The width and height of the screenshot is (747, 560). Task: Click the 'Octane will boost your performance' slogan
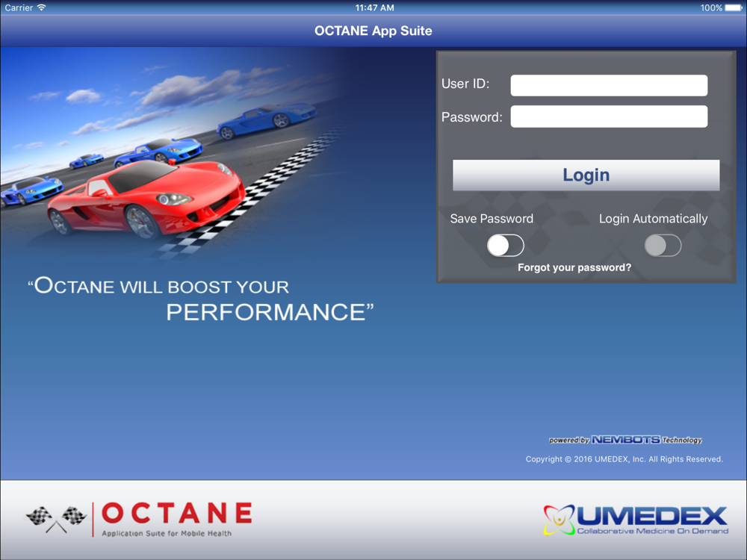coord(200,299)
